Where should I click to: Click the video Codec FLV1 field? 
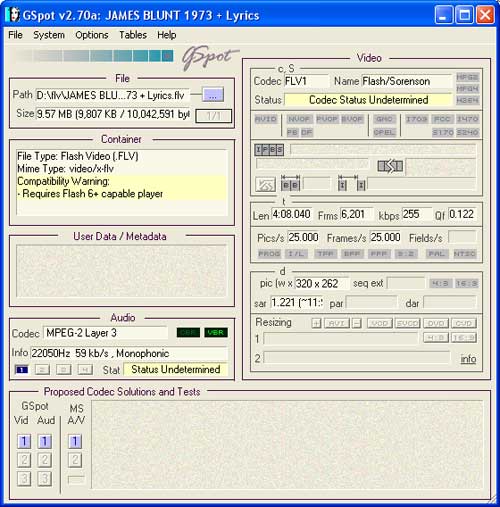[x=306, y=81]
